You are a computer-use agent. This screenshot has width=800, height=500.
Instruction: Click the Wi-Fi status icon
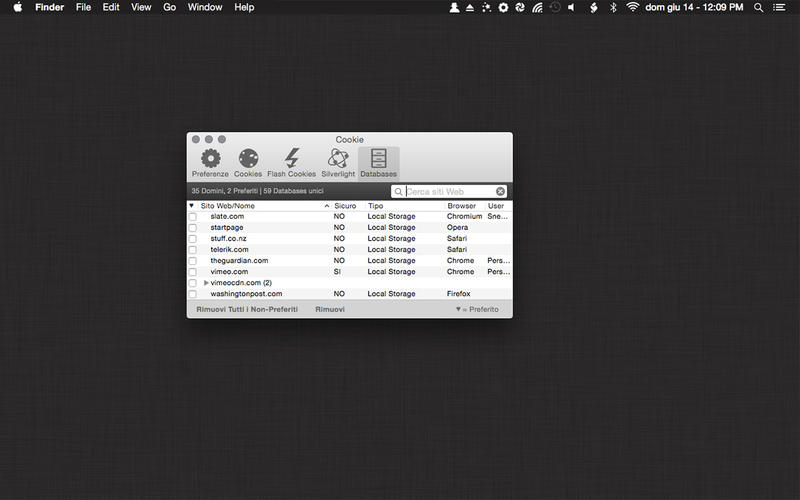click(632, 7)
